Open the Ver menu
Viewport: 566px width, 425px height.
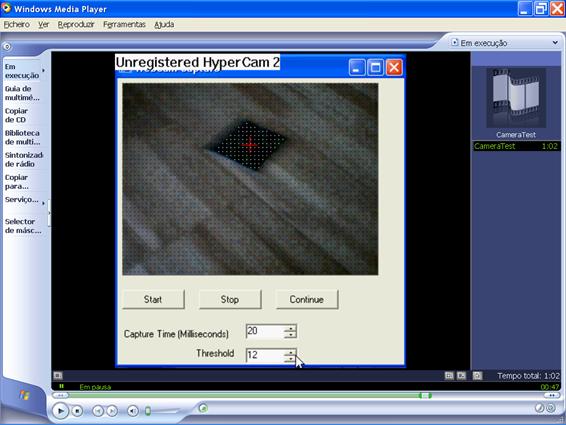44,25
